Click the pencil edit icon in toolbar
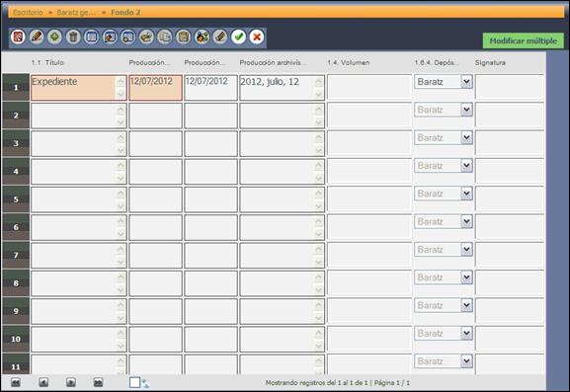570x392 pixels. click(x=37, y=37)
